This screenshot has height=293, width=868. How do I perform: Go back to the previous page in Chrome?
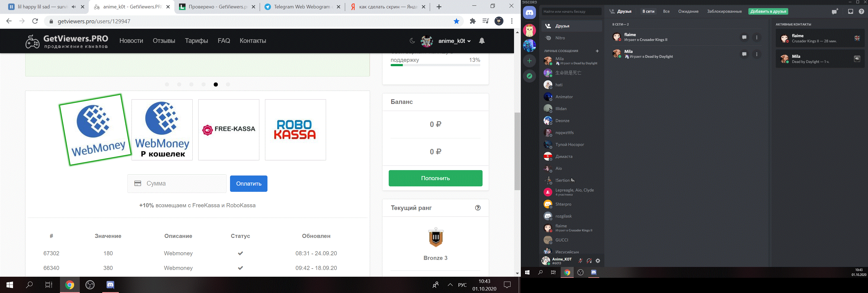point(9,21)
